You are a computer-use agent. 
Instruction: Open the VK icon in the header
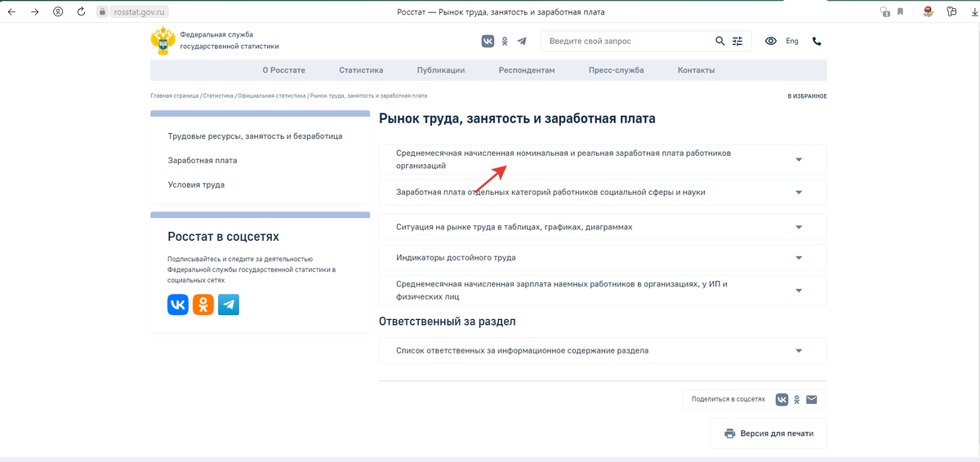tap(488, 41)
